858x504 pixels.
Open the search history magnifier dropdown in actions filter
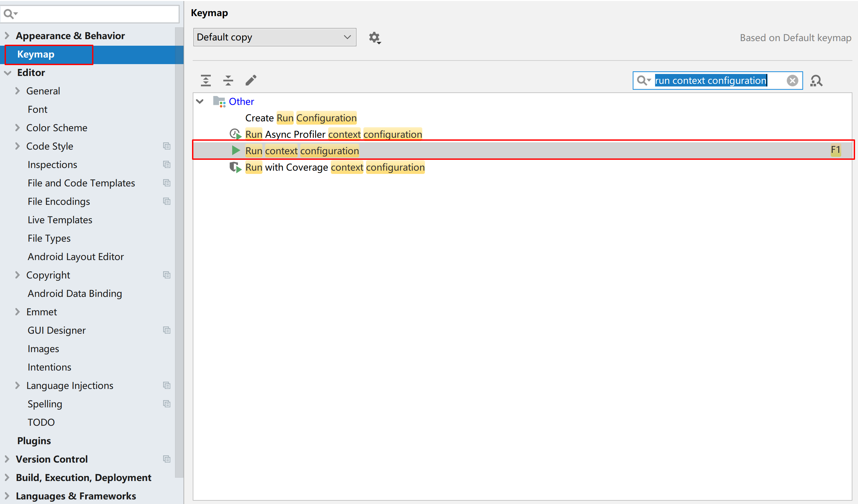(x=644, y=81)
